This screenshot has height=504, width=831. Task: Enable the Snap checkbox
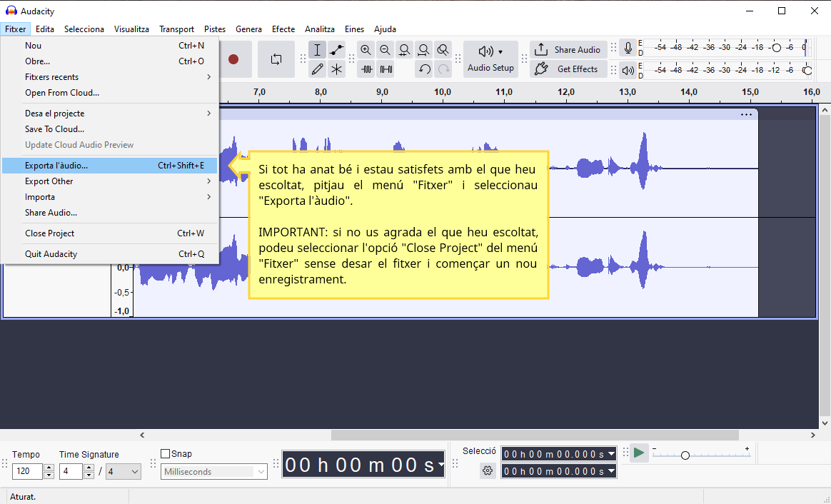coord(166,453)
